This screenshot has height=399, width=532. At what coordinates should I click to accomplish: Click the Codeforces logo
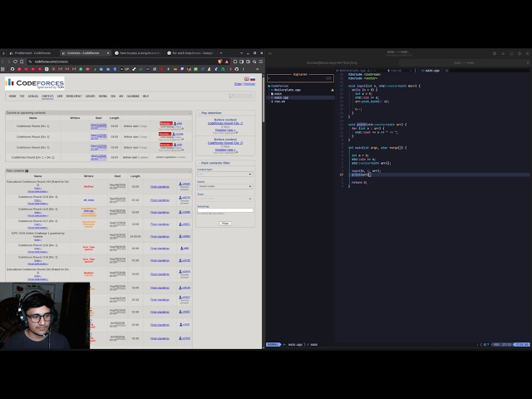[x=35, y=83]
